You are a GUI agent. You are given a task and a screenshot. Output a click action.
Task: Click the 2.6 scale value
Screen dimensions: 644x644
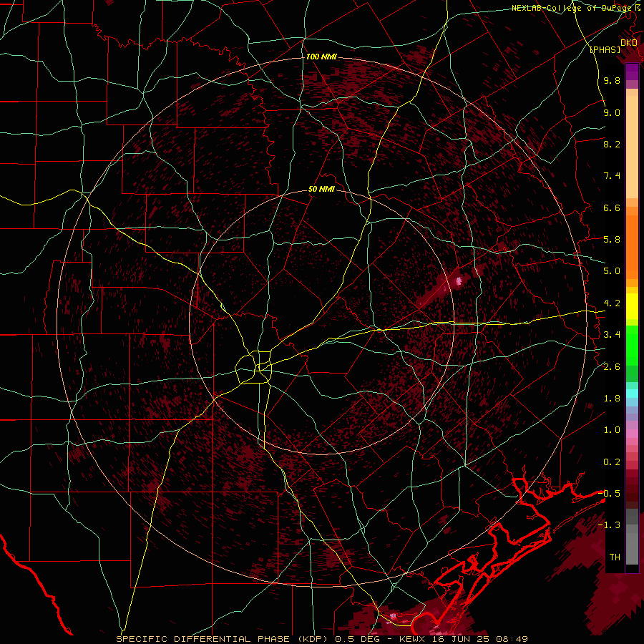(612, 366)
